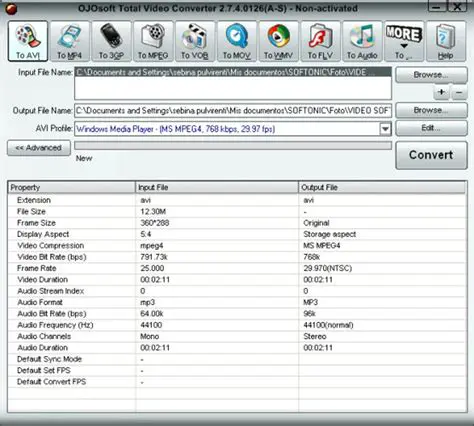Click the Default Convert FPS row

(x=237, y=382)
